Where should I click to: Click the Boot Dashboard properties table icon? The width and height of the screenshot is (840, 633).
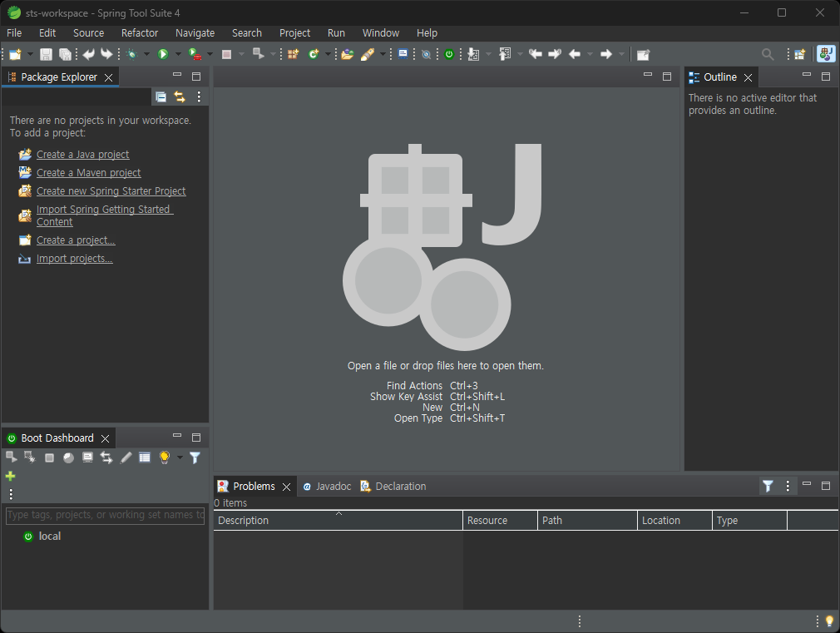pos(145,457)
